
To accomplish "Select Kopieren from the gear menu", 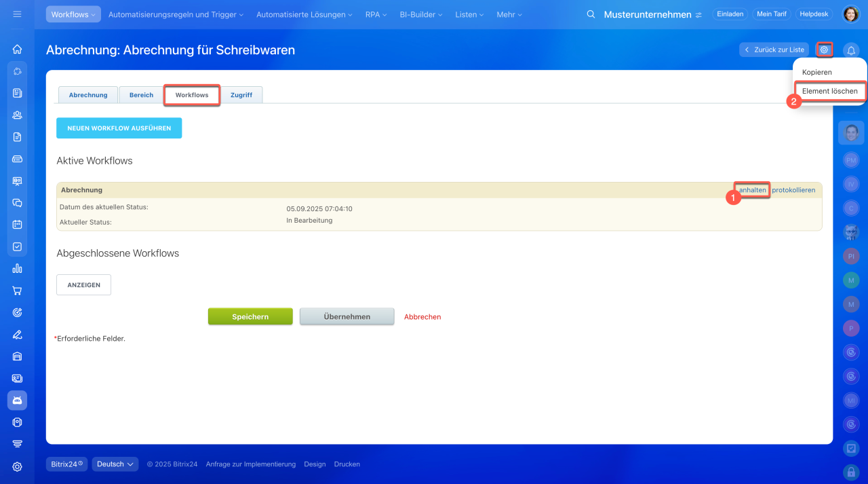I will (816, 72).
